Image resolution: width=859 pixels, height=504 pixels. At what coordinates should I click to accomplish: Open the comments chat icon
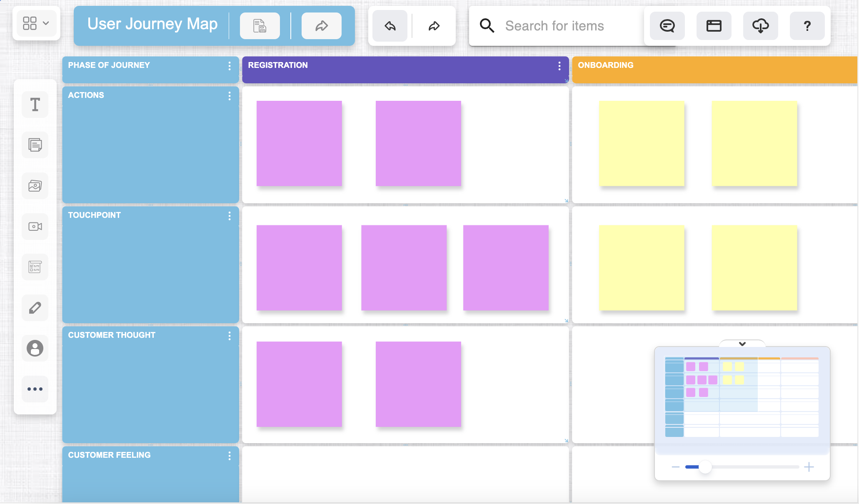point(667,26)
